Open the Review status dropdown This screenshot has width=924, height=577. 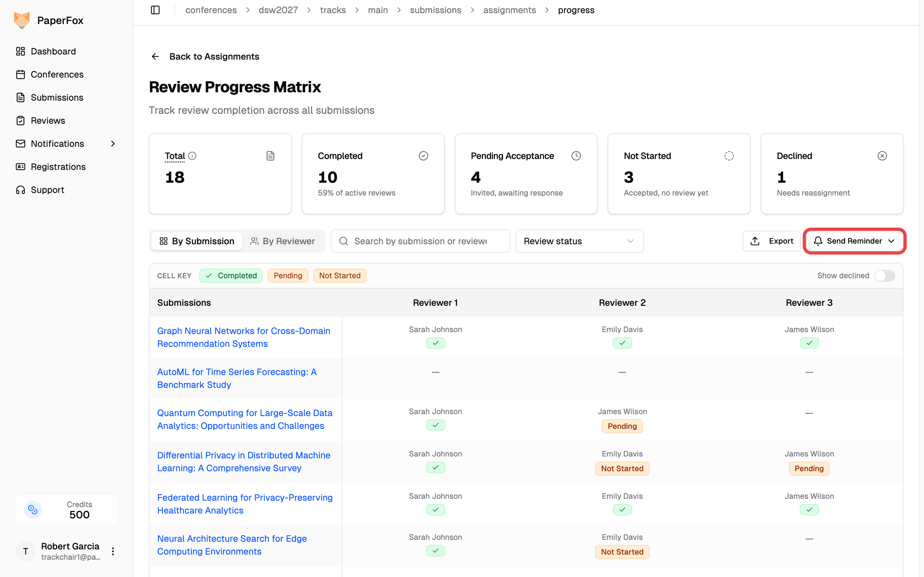pyautogui.click(x=579, y=241)
